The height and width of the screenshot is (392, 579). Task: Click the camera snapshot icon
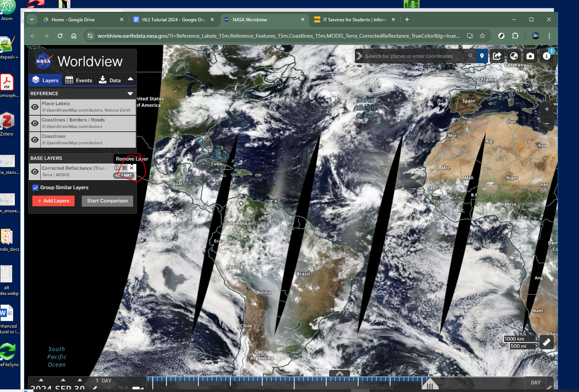(x=530, y=56)
